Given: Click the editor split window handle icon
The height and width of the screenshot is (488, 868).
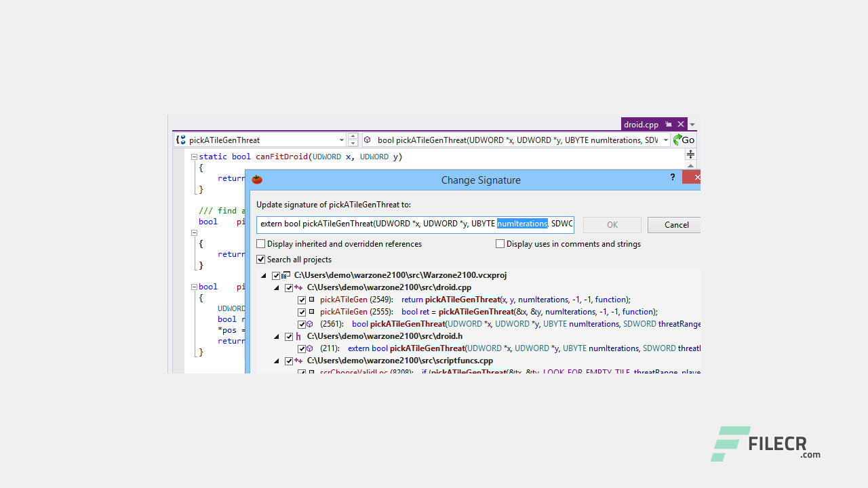Looking at the screenshot, I should (x=690, y=155).
